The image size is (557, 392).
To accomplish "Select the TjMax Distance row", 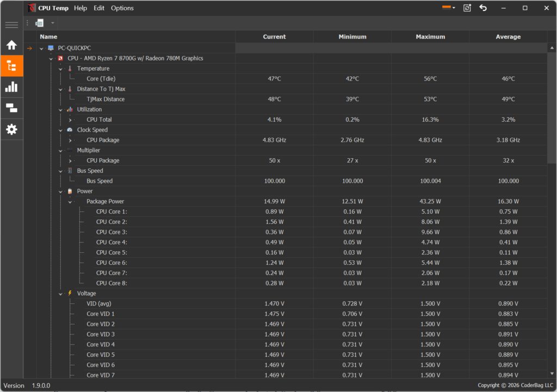I will click(292, 99).
